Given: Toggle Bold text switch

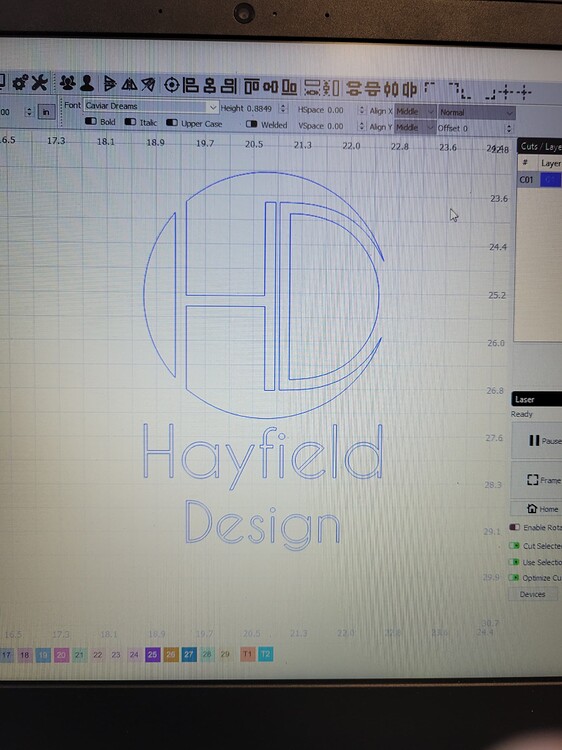Looking at the screenshot, I should click(x=91, y=121).
